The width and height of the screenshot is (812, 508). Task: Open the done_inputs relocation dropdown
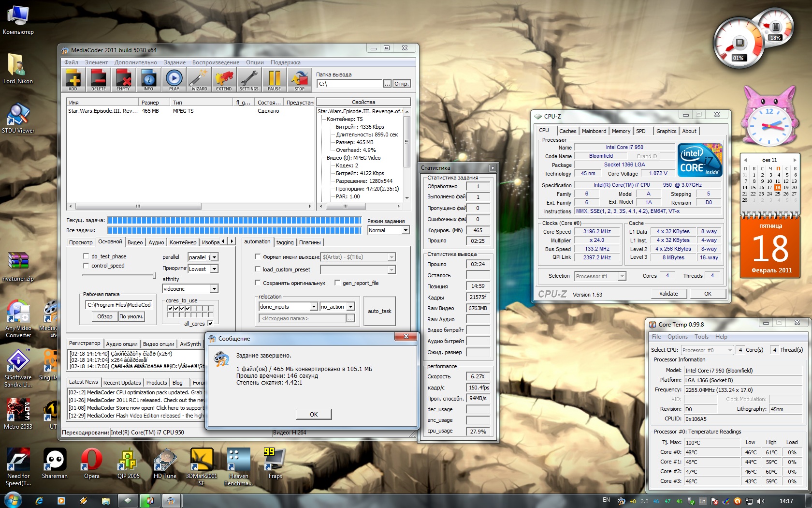[288, 307]
